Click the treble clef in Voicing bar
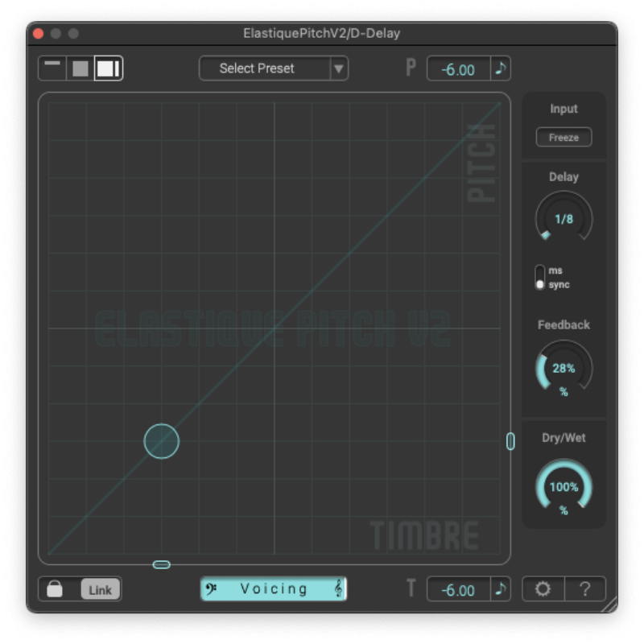The width and height of the screenshot is (644, 644). pyautogui.click(x=338, y=589)
